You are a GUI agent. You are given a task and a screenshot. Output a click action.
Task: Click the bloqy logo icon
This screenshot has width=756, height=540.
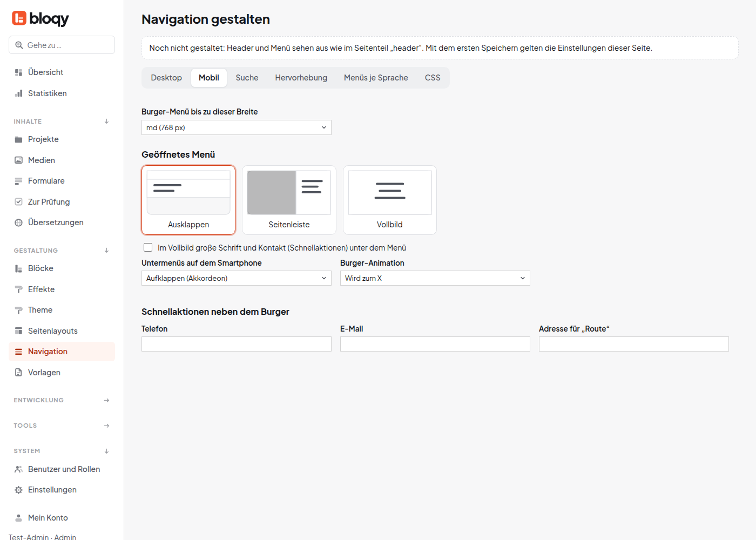point(19,18)
